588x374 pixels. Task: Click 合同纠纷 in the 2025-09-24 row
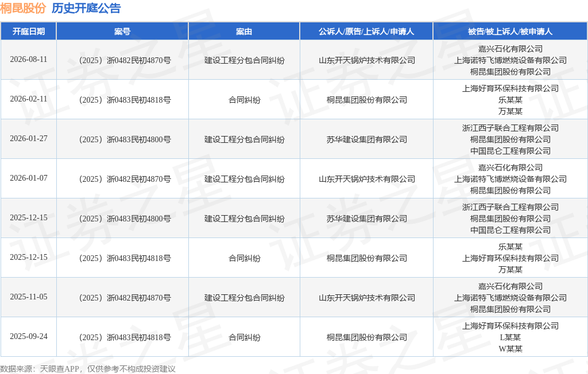point(244,337)
